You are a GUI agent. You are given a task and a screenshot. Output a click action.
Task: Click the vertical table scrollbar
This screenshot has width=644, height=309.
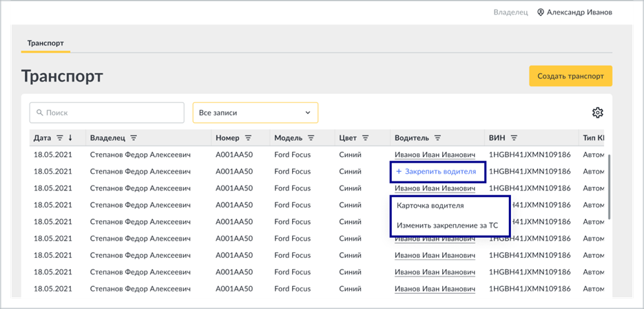[x=610, y=187]
